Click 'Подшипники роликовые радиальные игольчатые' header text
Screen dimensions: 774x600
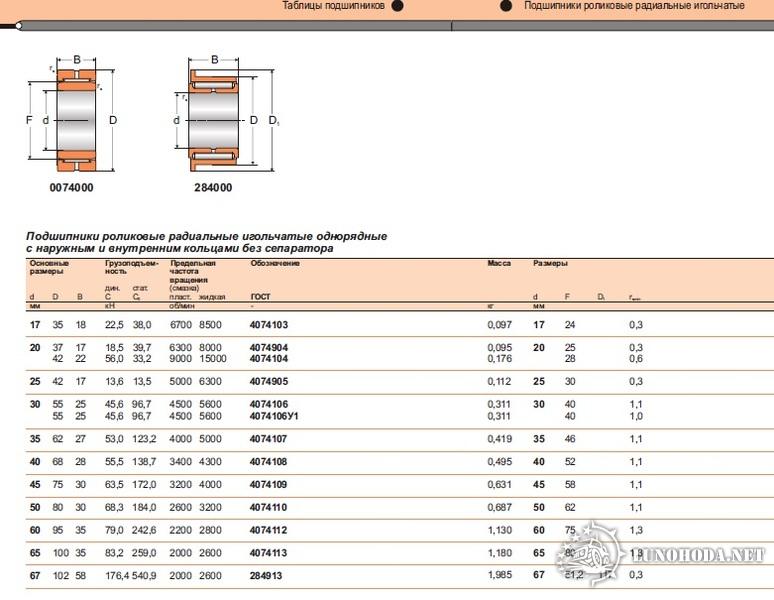pos(634,6)
